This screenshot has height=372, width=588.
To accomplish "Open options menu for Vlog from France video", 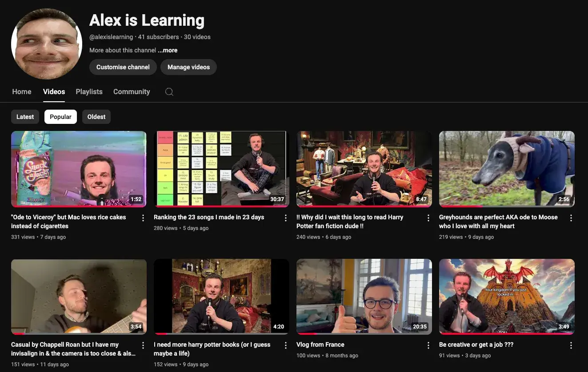I will 428,345.
